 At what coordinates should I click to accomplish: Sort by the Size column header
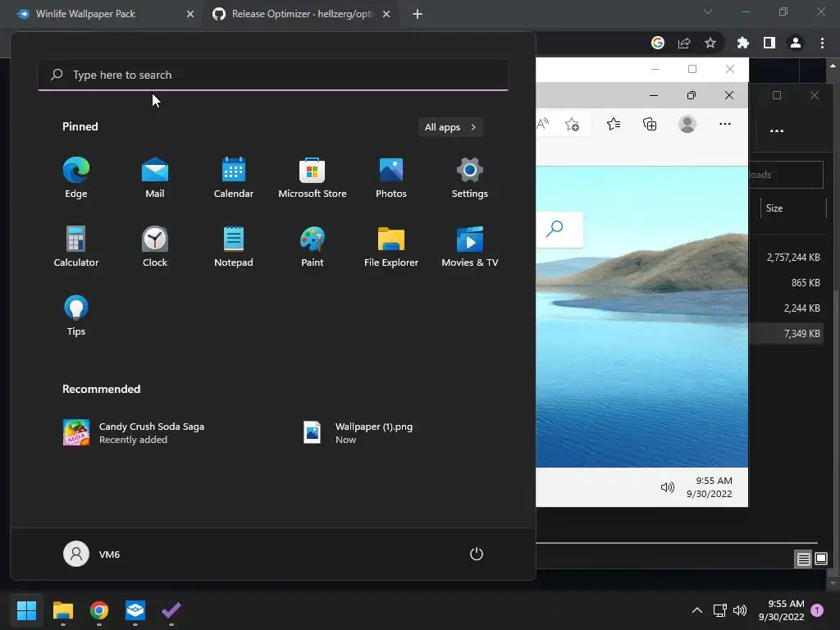click(793, 208)
